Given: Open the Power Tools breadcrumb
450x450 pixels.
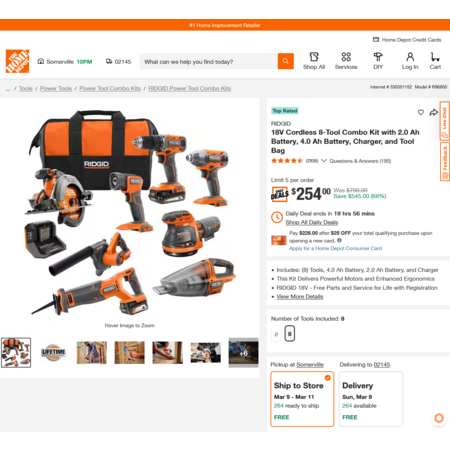Looking at the screenshot, I should [56, 88].
